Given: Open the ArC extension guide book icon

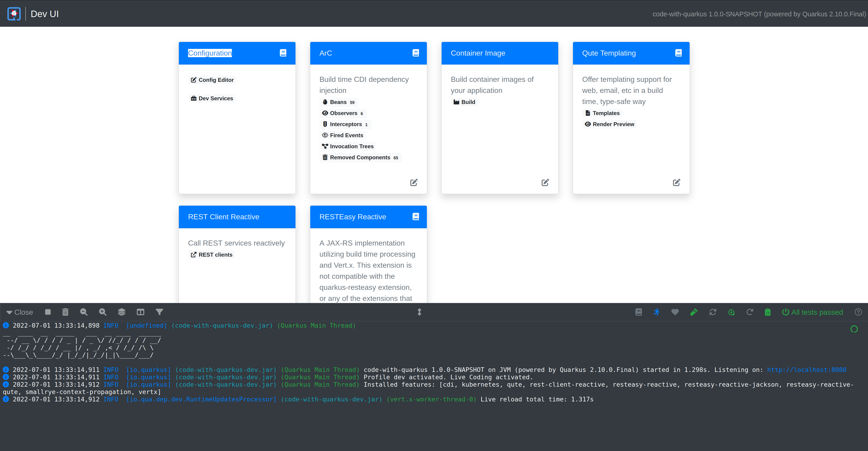Looking at the screenshot, I should tap(416, 53).
